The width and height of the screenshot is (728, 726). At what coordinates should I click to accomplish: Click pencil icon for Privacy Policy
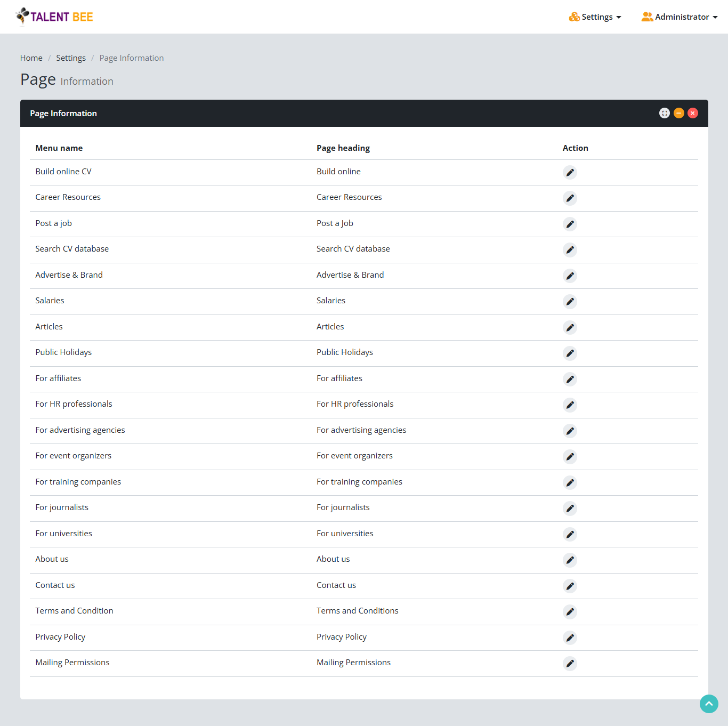pos(570,638)
